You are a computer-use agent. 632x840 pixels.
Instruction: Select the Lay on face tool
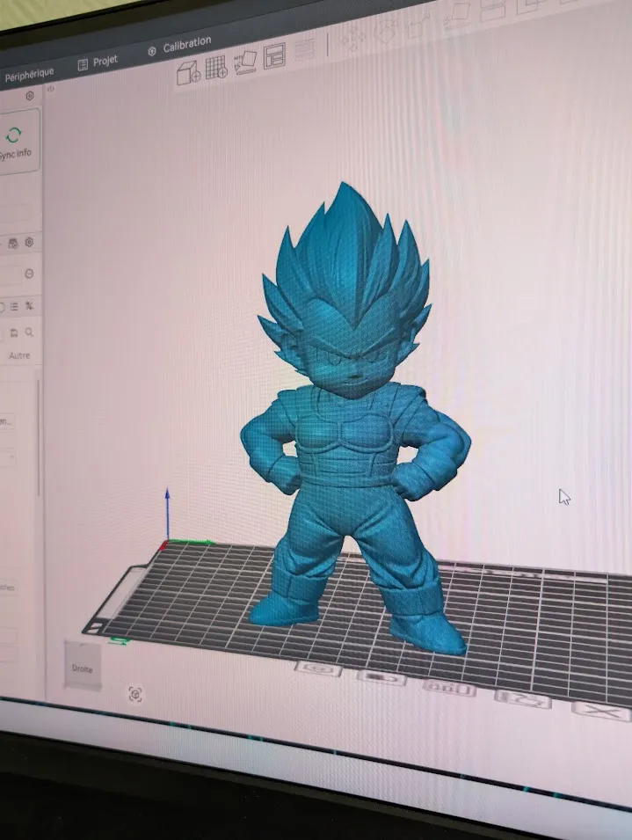click(x=458, y=17)
